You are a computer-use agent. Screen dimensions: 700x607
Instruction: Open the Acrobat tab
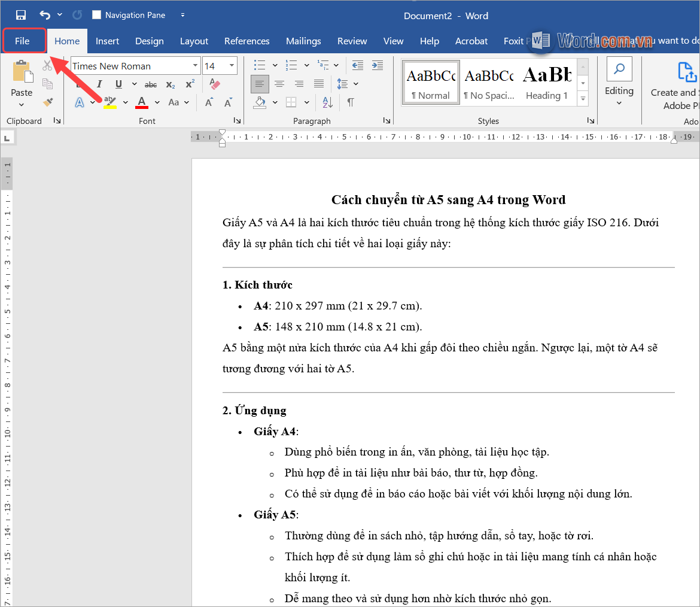[x=471, y=41]
